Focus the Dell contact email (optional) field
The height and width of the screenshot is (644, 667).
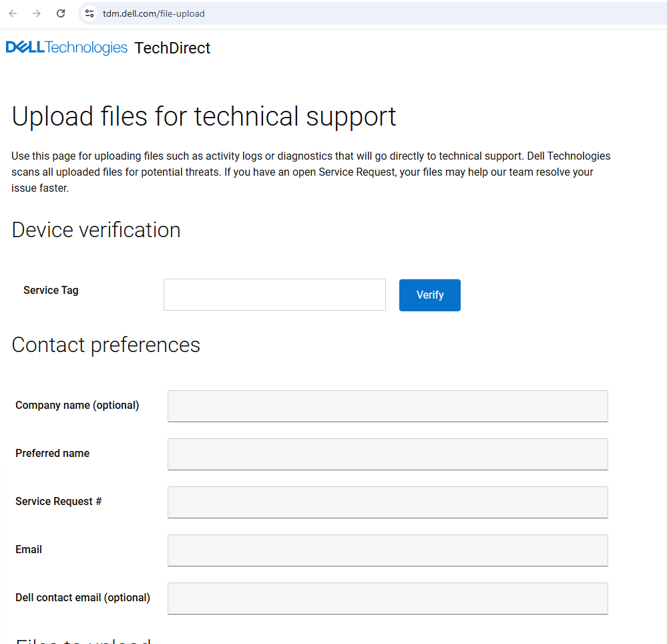387,599
